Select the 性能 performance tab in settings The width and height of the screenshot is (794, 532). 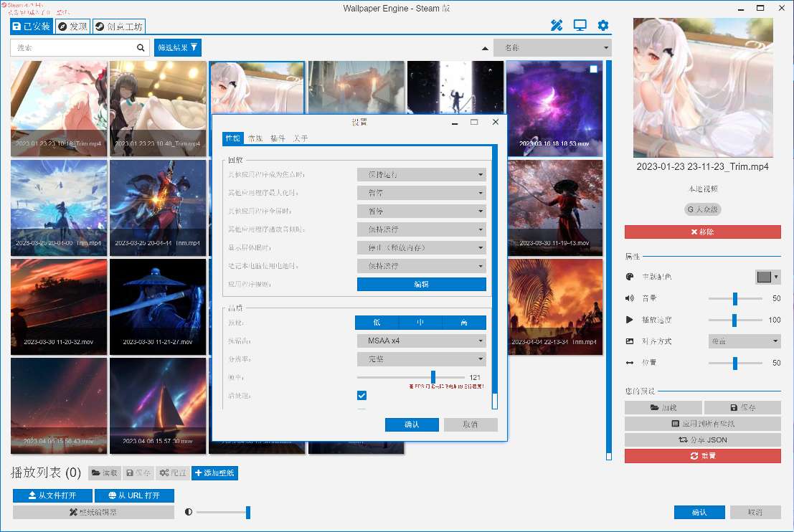[233, 138]
